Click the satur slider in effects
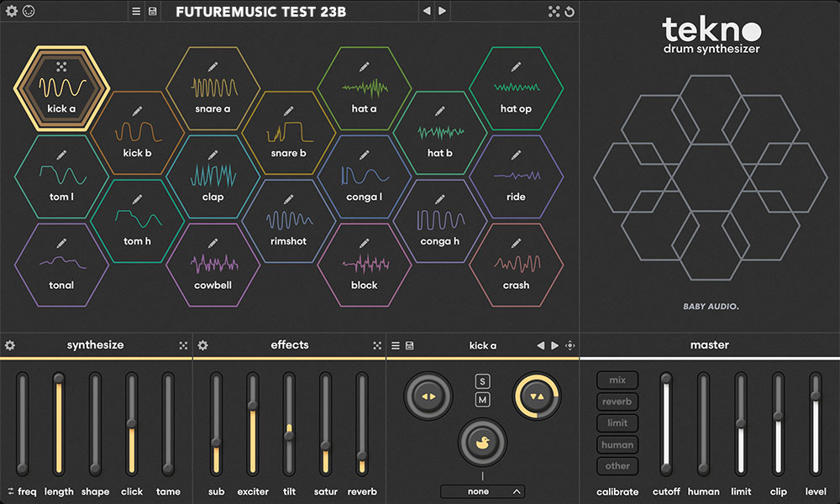The image size is (840, 504). pos(325,423)
